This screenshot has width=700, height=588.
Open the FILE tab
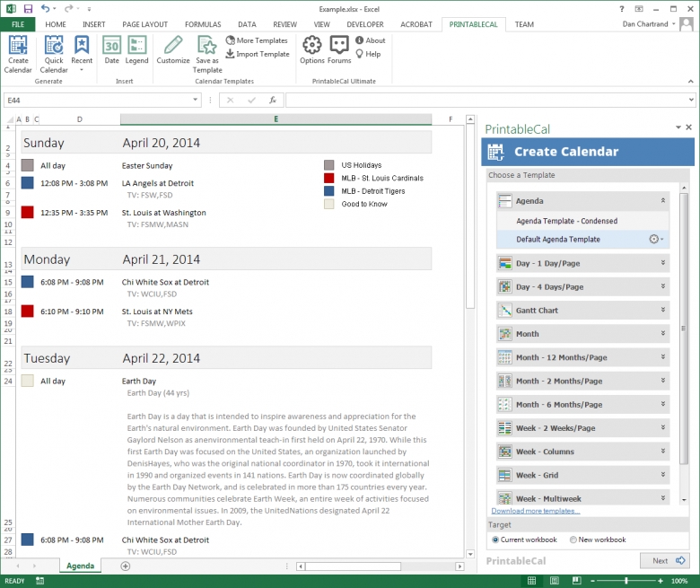pyautogui.click(x=18, y=24)
